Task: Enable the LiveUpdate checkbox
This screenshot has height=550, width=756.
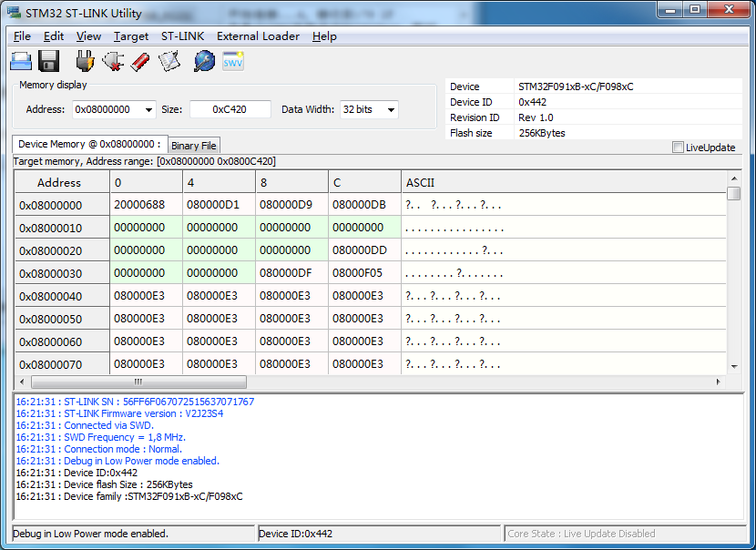Action: 678,148
